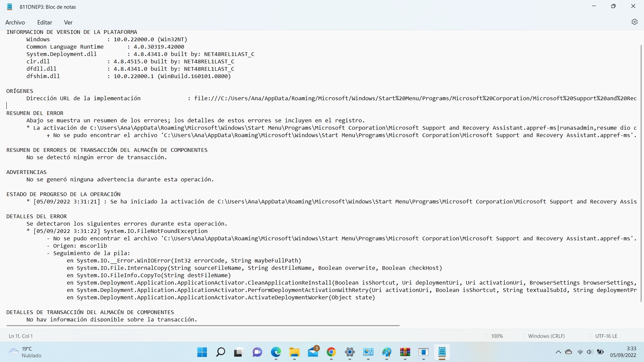Open Task View in taskbar
The height and width of the screenshot is (362, 644).
(238, 352)
